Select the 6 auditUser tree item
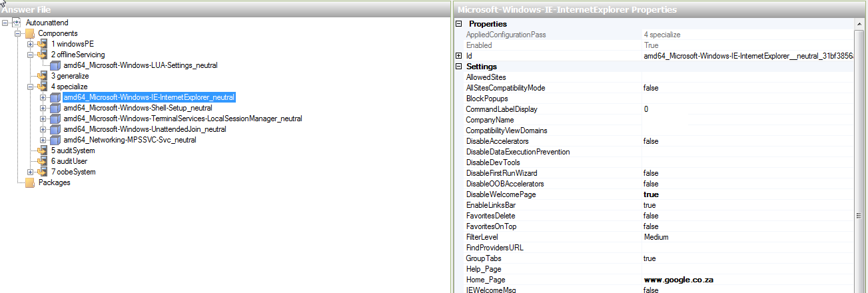The image size is (868, 293). coord(69,161)
